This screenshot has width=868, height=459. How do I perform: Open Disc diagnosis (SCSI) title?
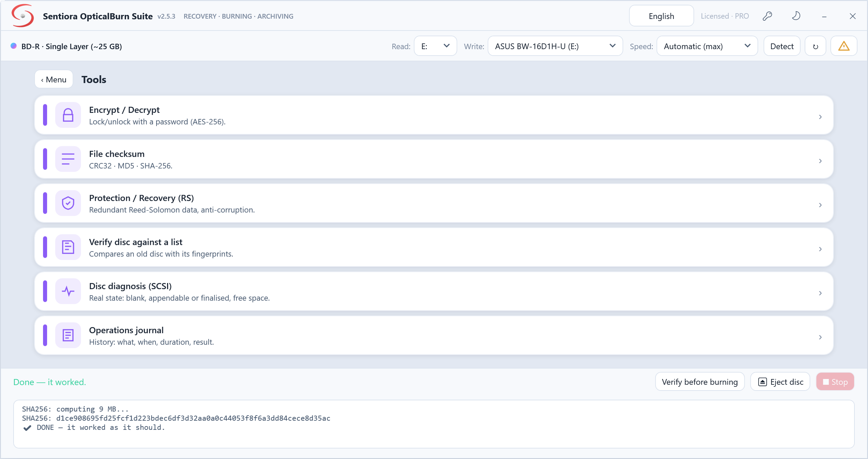click(x=130, y=286)
